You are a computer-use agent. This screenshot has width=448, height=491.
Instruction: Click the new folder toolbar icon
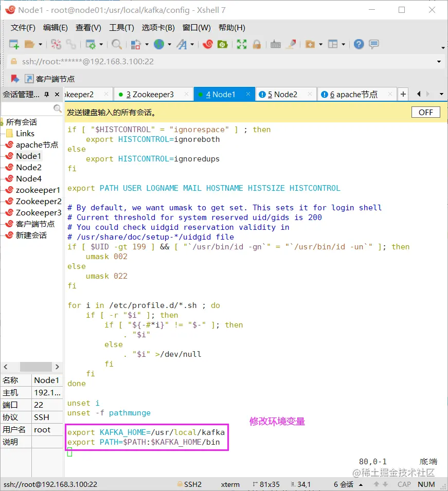click(310, 44)
